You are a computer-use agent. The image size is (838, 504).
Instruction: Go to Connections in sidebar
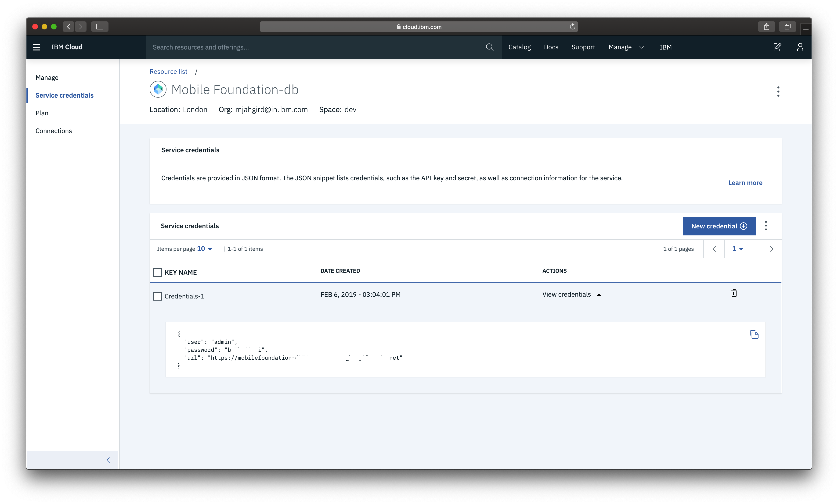[x=54, y=131]
